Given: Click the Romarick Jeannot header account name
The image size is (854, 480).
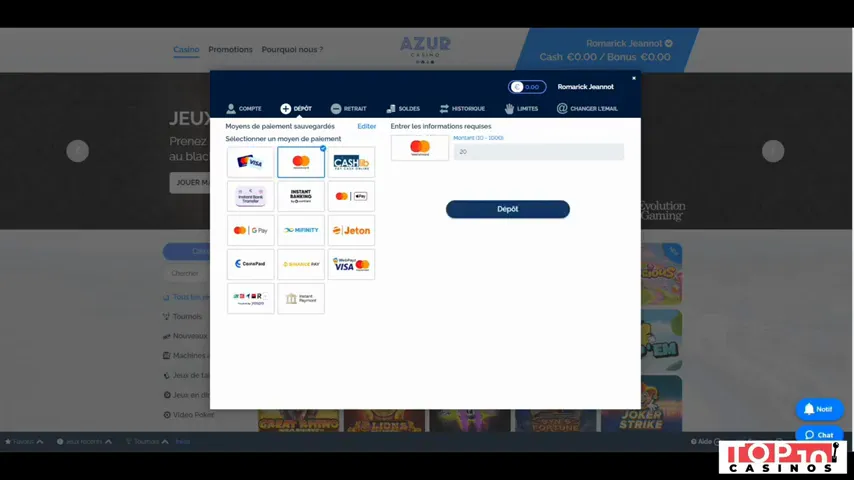Looking at the screenshot, I should pos(629,43).
